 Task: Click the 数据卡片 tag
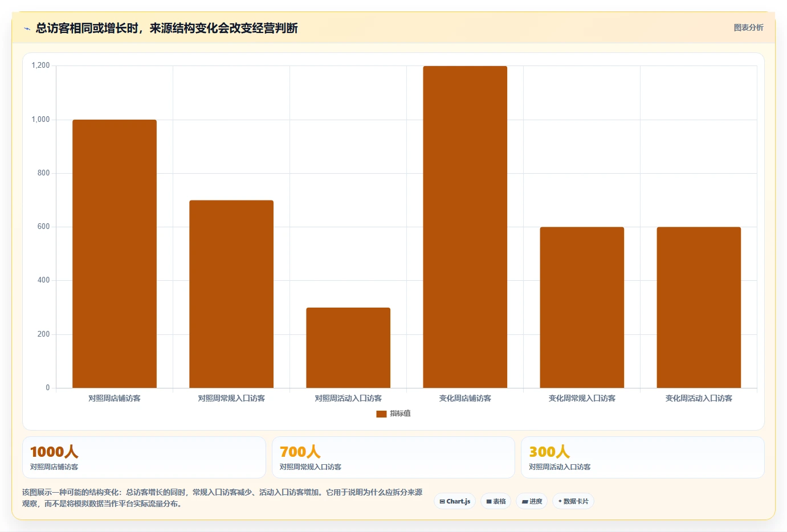(x=573, y=501)
